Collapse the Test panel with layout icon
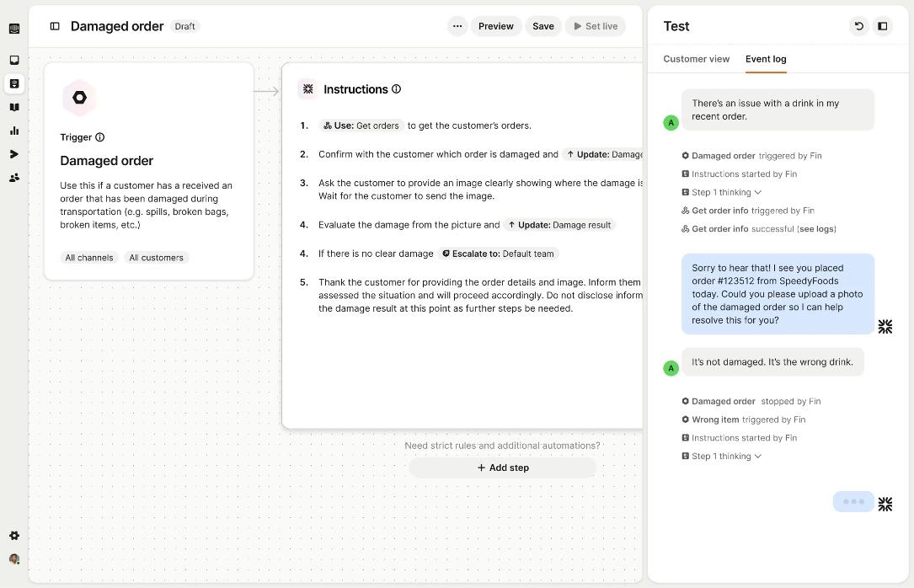The image size is (914, 588). coord(883,26)
